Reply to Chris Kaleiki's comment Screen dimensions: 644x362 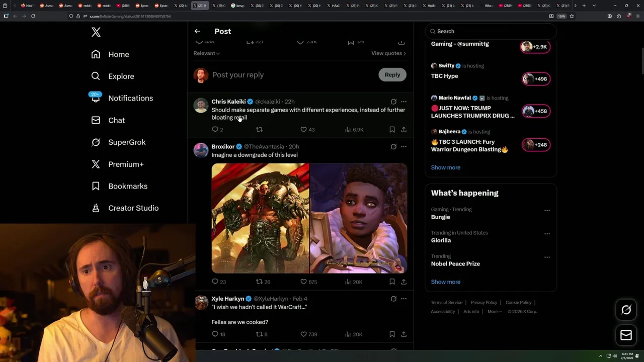point(217,130)
